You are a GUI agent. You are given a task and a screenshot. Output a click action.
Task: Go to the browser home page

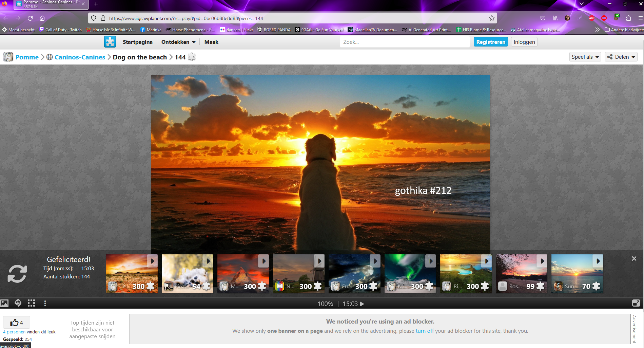(x=42, y=18)
